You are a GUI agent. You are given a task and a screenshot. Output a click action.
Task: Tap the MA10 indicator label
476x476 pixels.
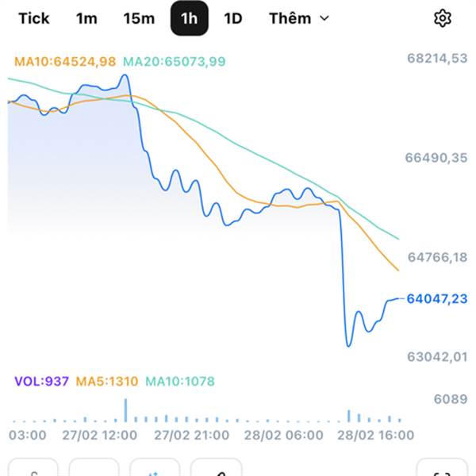coord(66,61)
